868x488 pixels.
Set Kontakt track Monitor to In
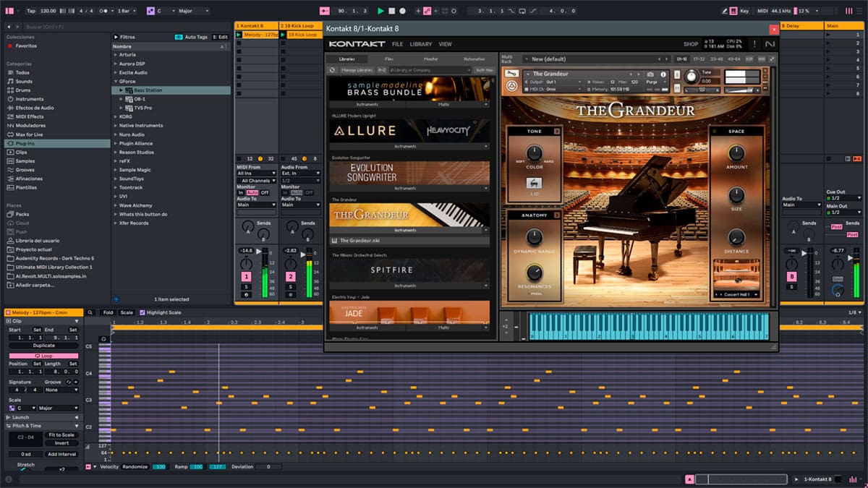click(x=241, y=192)
